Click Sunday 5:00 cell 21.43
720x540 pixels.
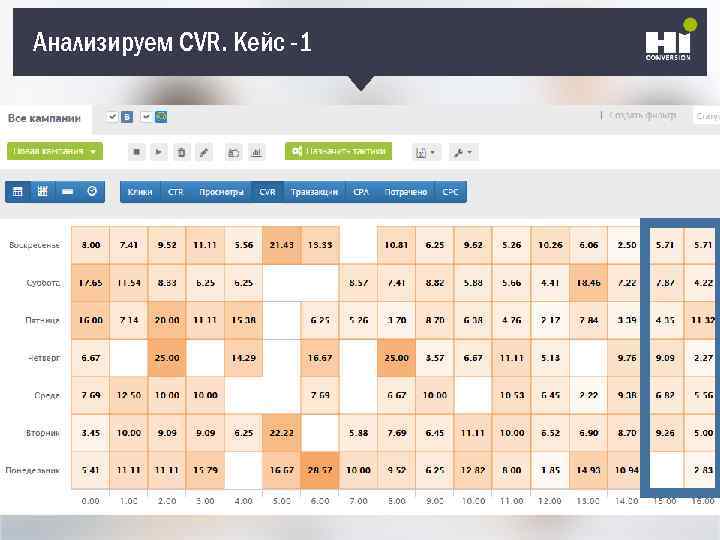[281, 245]
